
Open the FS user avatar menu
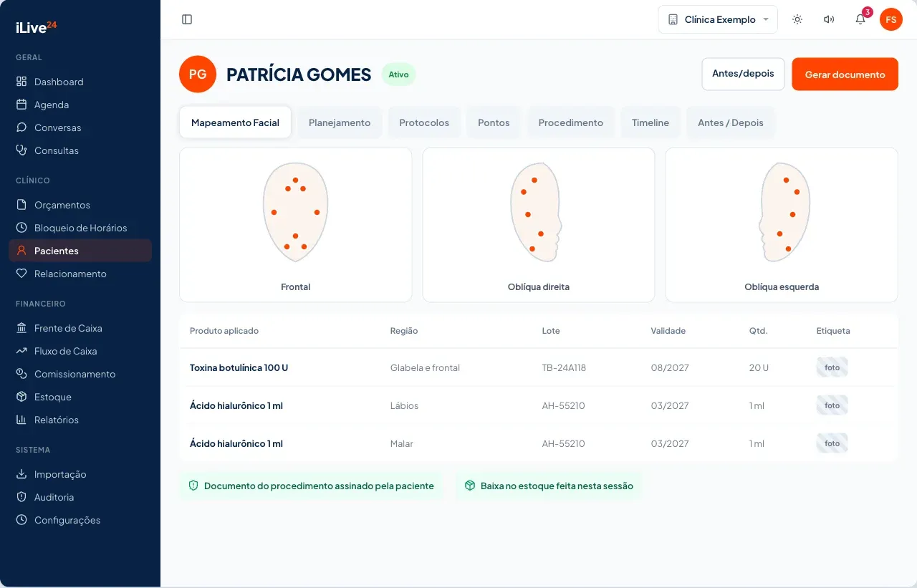click(891, 19)
